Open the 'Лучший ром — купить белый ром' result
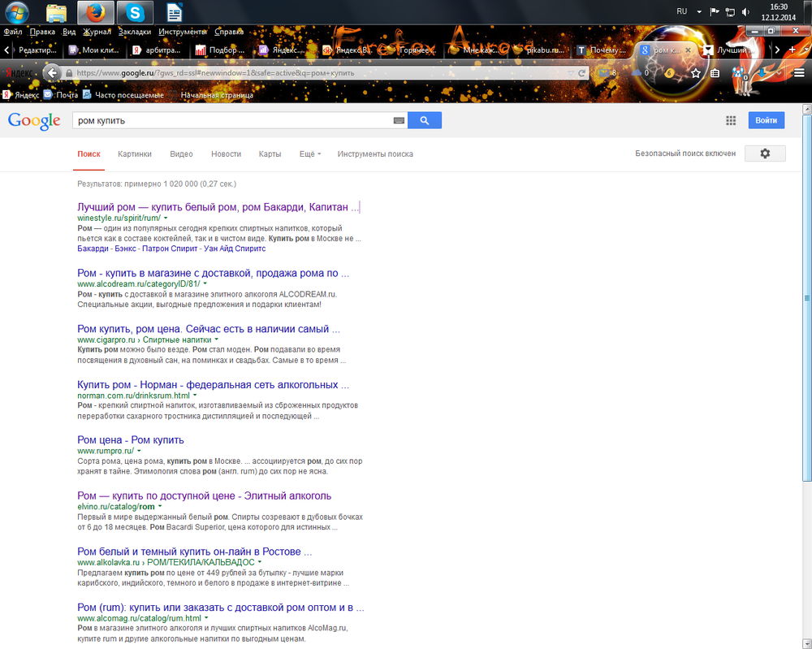 pos(218,207)
